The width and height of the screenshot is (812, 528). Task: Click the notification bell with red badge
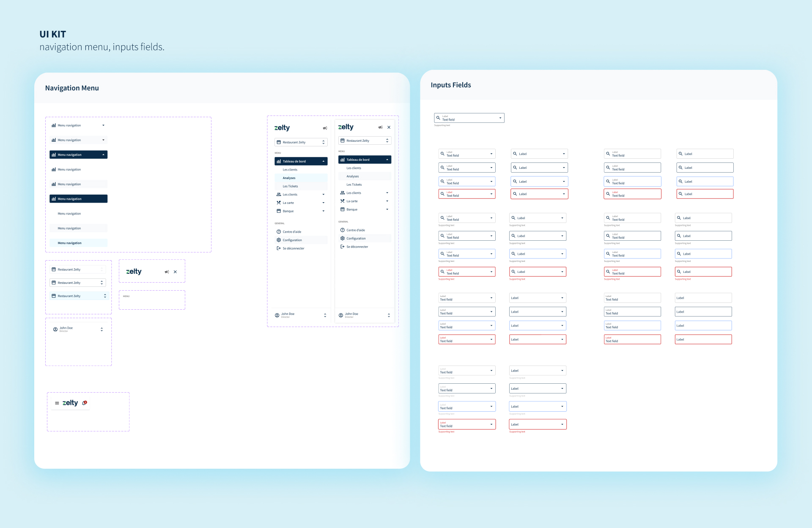coord(85,403)
